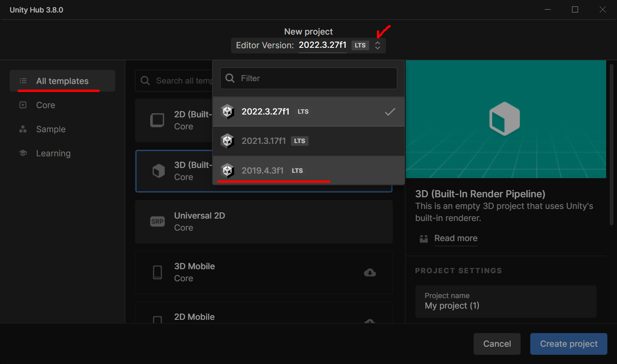Click the phone icon of 3D Mobile
This screenshot has height=364, width=617.
(x=157, y=272)
